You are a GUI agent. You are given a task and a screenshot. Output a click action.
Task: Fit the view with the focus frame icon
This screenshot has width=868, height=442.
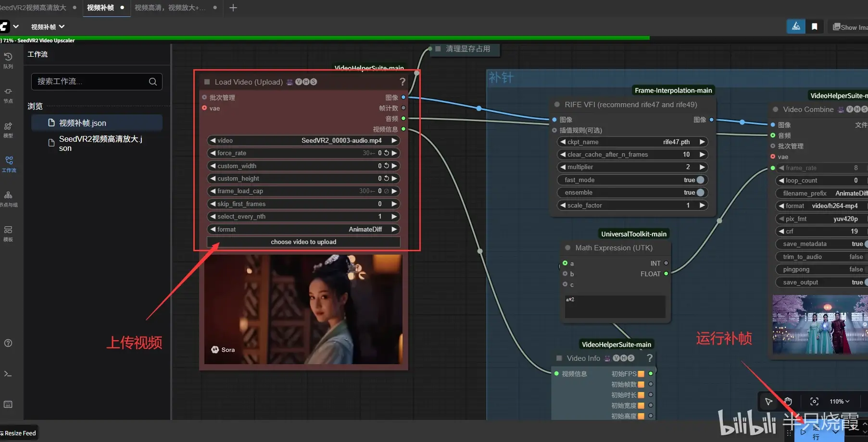click(x=814, y=402)
